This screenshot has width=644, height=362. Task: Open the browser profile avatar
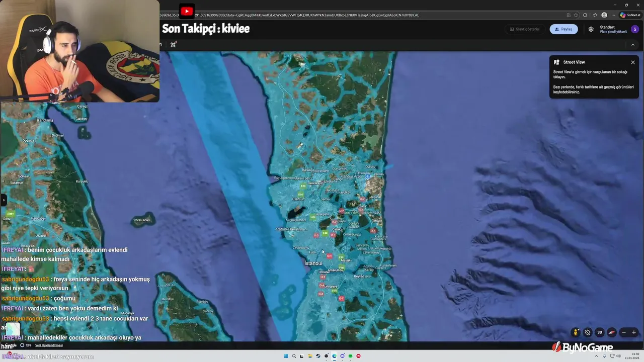click(x=604, y=15)
